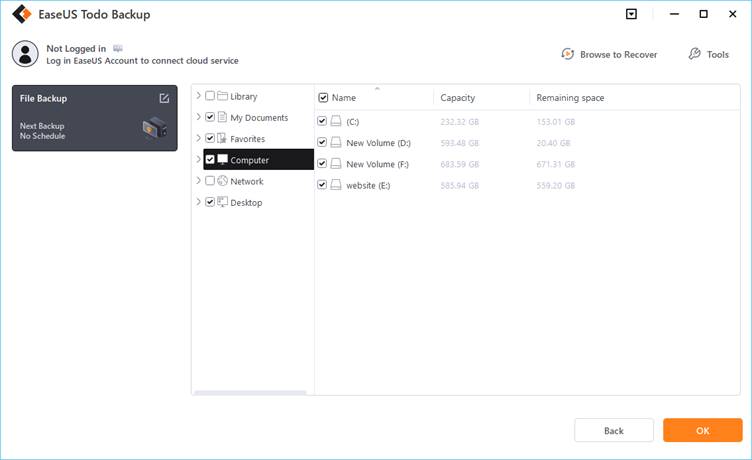Click the Library folder icon
The height and width of the screenshot is (460, 752).
[x=222, y=96]
